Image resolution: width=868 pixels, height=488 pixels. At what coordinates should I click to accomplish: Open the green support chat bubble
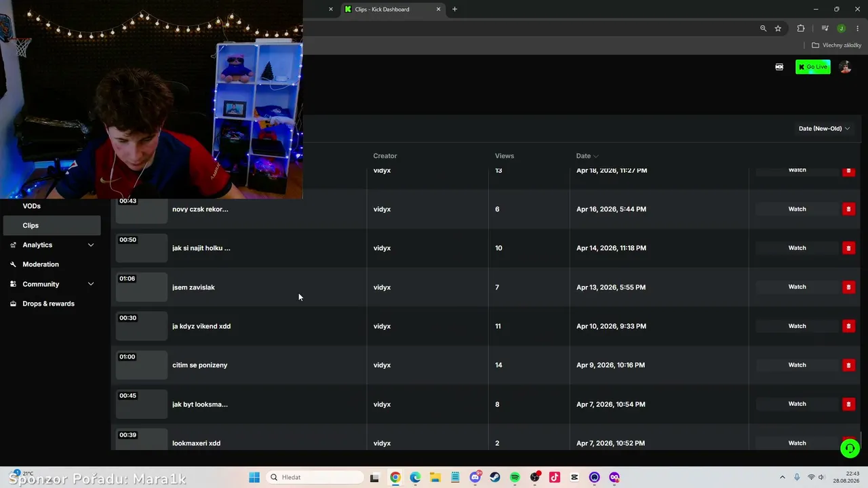pos(850,449)
